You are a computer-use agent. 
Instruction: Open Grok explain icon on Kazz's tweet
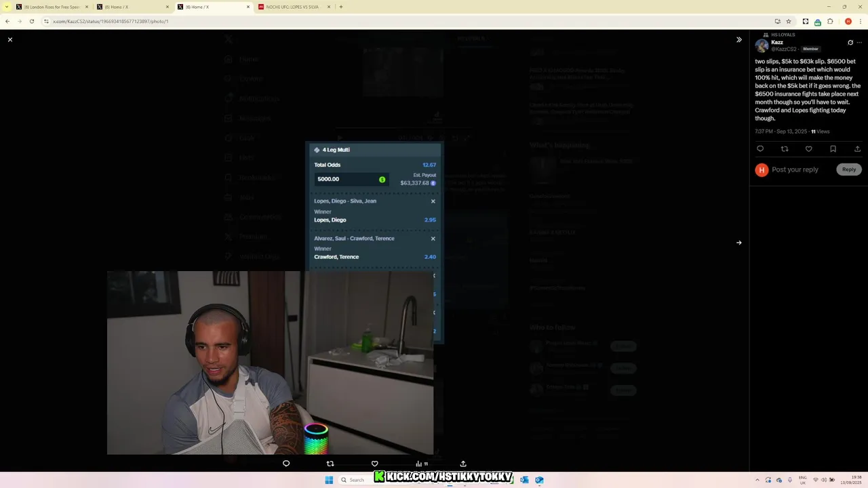pyautogui.click(x=850, y=43)
